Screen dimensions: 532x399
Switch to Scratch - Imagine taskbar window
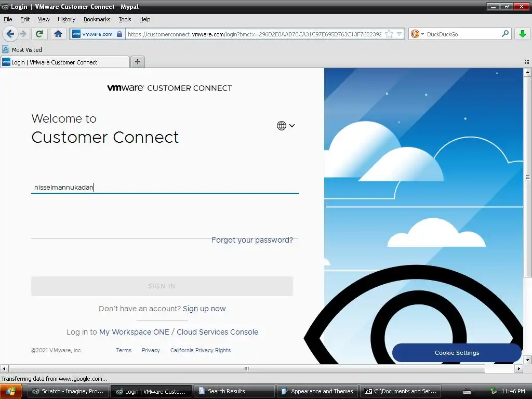click(x=68, y=391)
